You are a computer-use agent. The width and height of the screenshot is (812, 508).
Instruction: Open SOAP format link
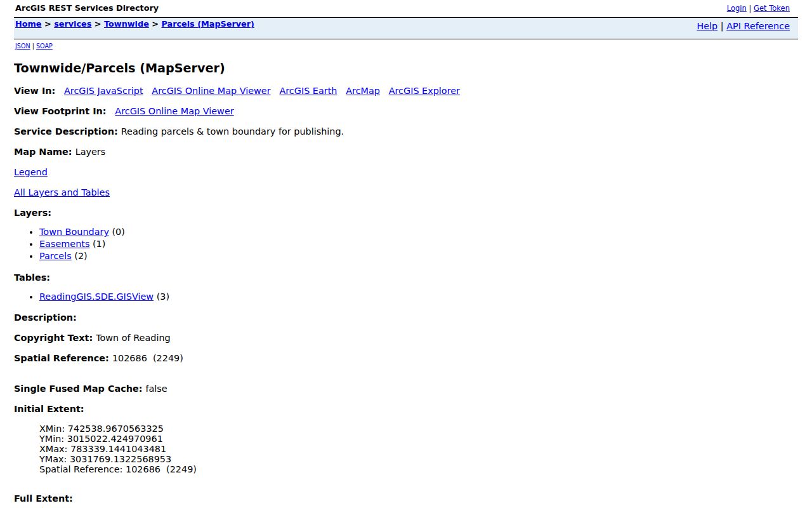coord(44,46)
